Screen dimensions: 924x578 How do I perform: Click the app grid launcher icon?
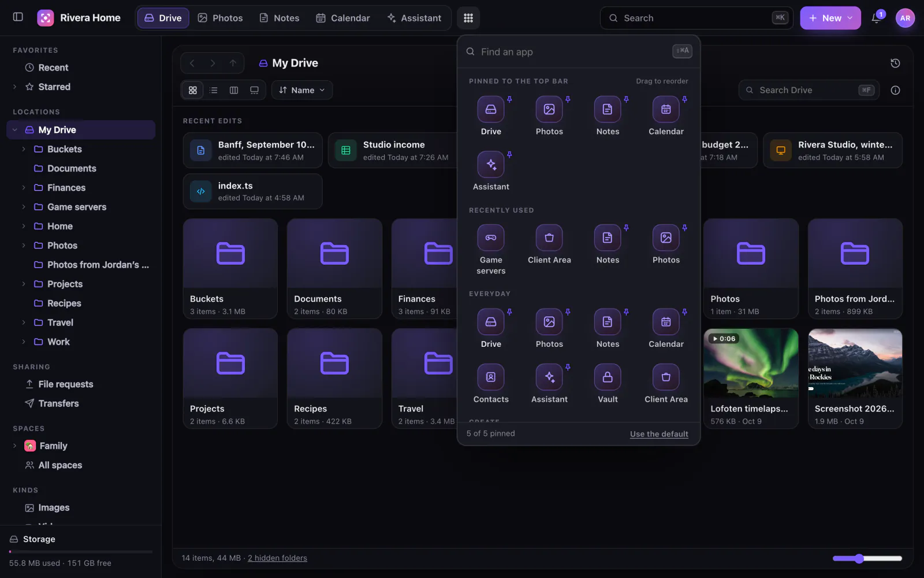[468, 18]
